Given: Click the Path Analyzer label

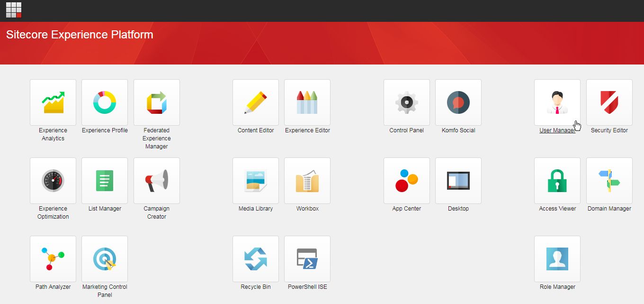Looking at the screenshot, I should tap(53, 287).
